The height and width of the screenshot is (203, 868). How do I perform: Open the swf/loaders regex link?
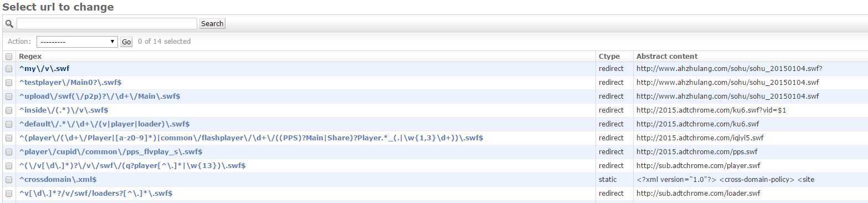(x=96, y=193)
